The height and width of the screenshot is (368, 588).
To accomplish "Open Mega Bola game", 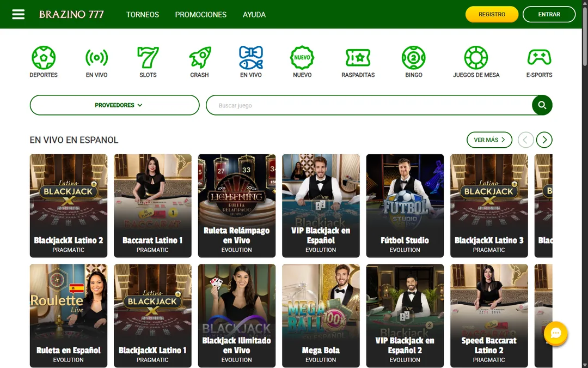I will (x=321, y=316).
